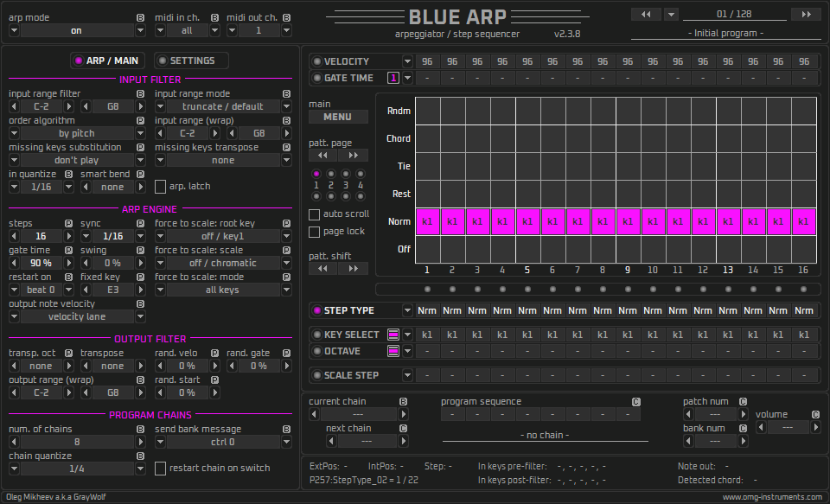Viewport: 830px width, 504px height.
Task: Click the OCTAVE lane color icon
Action: 393,351
